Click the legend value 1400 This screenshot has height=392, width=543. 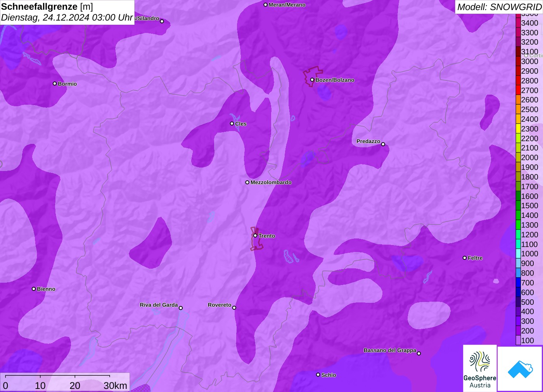(x=530, y=215)
